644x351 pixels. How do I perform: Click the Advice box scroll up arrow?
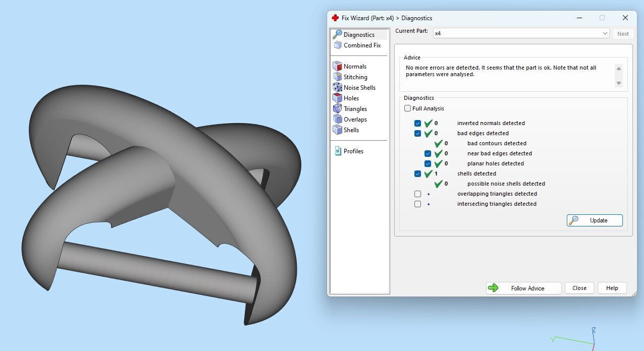coord(619,69)
